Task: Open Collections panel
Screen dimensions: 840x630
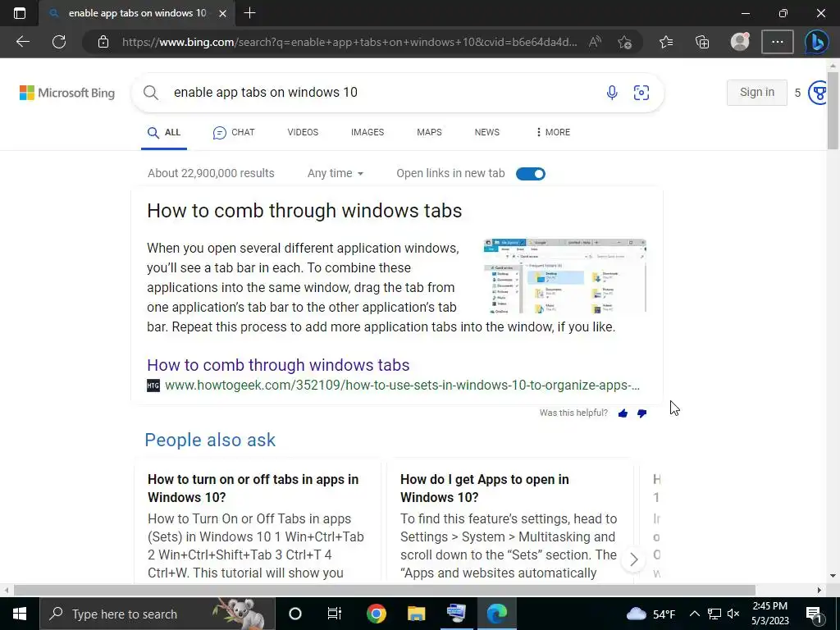Action: coord(702,42)
